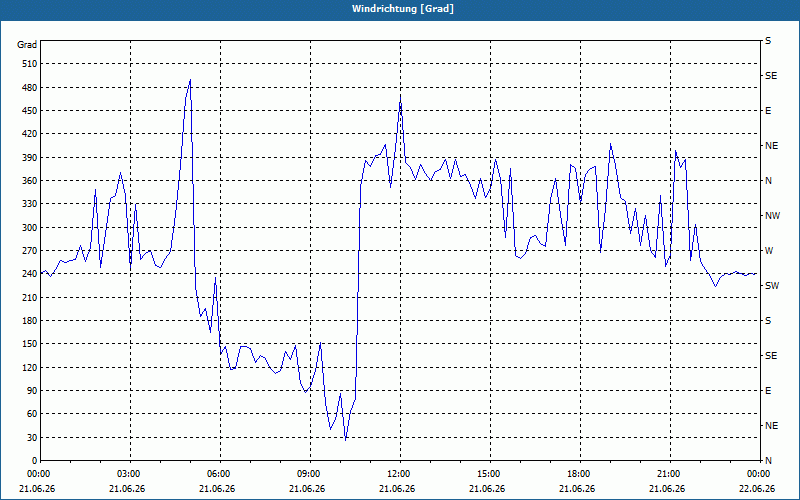Viewport: 800px width, 500px height.
Task: Click the W compass label on right axis
Action: [769, 251]
